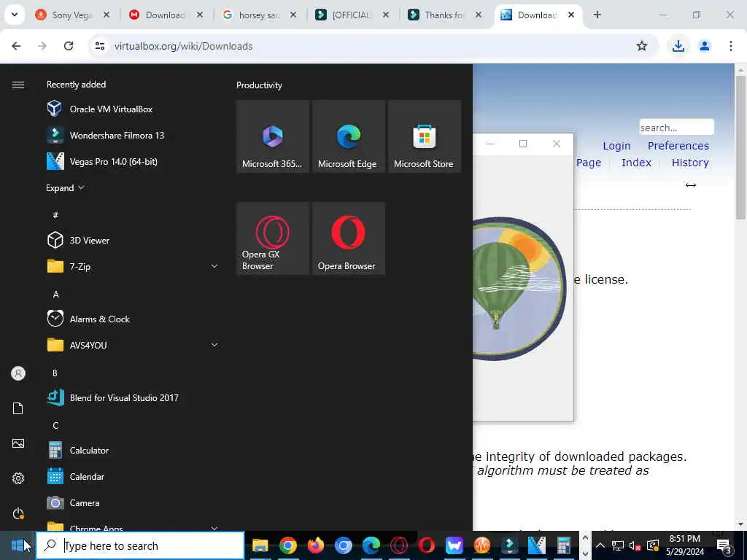Launch the Opera Browser tile
Viewport: 747px width, 560px height.
click(348, 238)
